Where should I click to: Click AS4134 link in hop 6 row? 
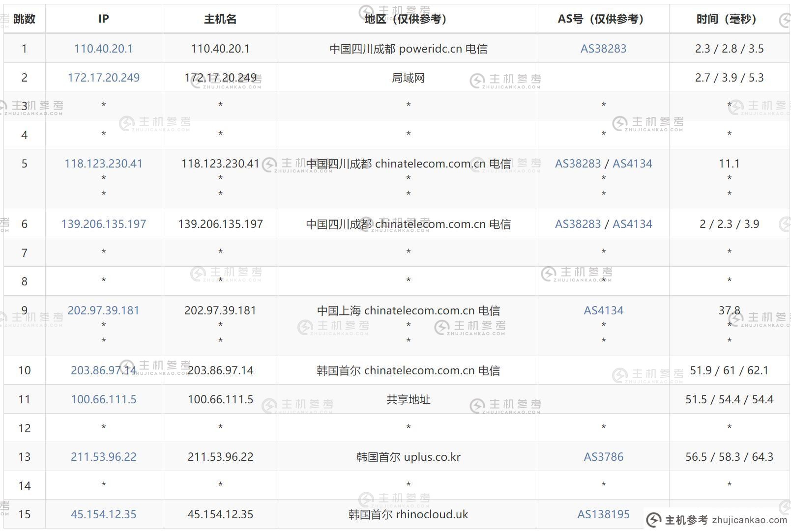[x=632, y=224]
